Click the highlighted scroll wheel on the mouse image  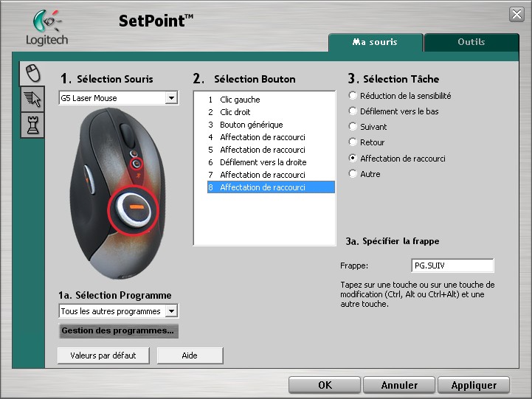point(133,210)
